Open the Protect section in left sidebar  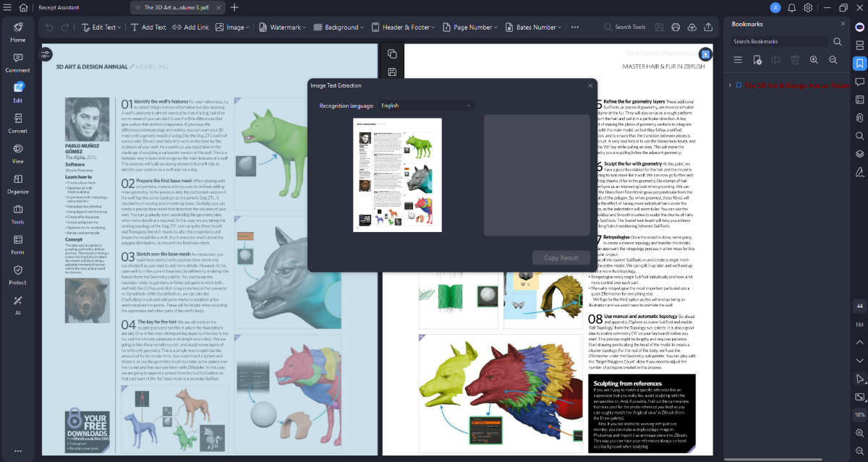click(x=17, y=275)
